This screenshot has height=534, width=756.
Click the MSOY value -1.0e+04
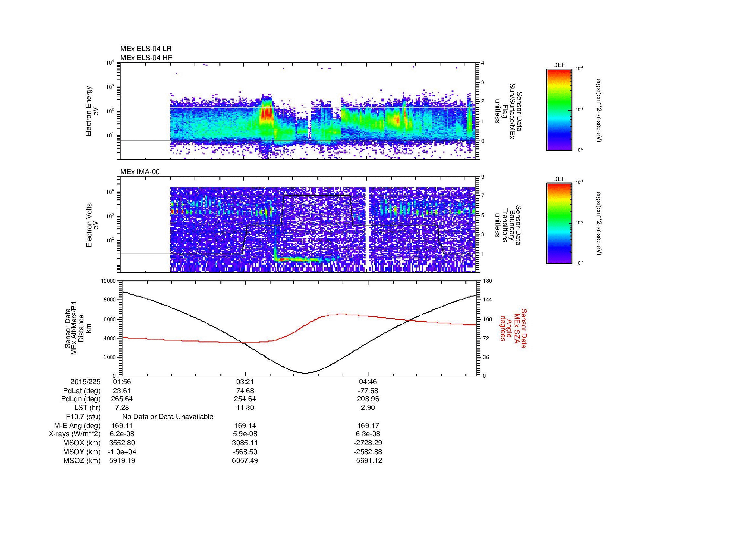point(122,452)
